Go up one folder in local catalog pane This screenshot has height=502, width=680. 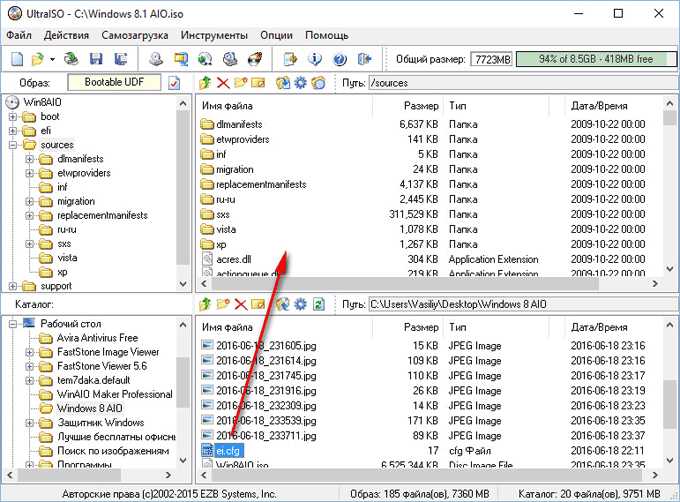(x=205, y=304)
